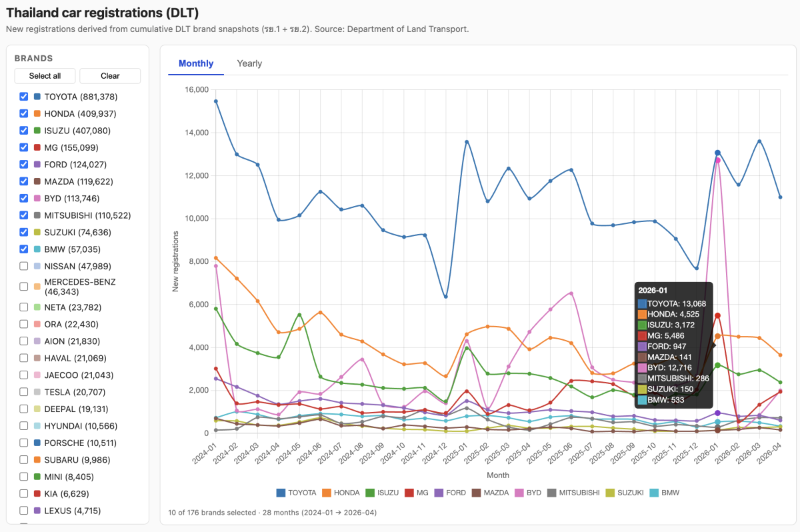Uncheck the BYD brand checkbox
The image size is (800, 532).
coord(24,199)
